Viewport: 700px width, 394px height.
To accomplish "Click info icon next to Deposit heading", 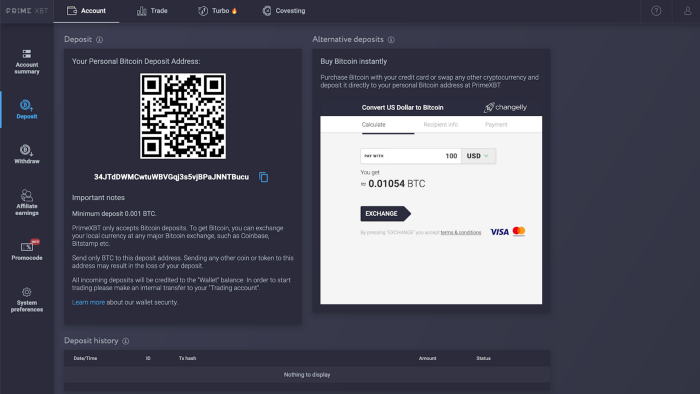I will pyautogui.click(x=100, y=40).
